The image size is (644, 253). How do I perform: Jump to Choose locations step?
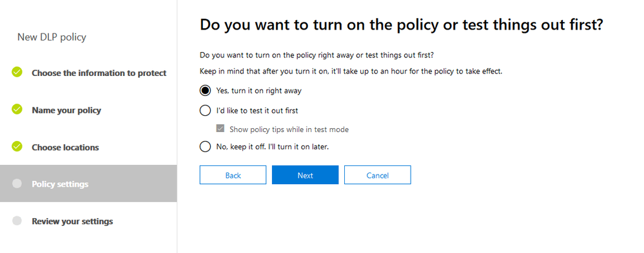(65, 147)
